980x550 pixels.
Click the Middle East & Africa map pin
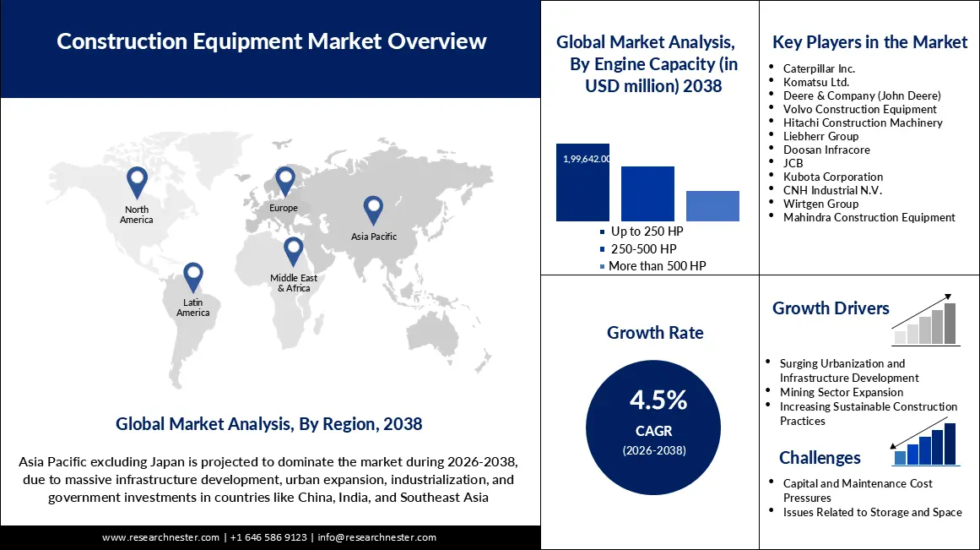coord(293,252)
